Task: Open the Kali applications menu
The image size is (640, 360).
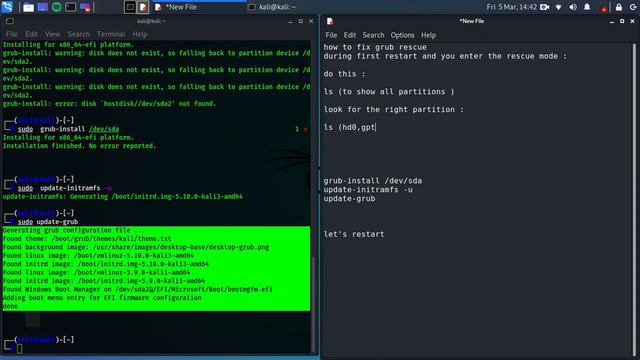Action: pos(7,7)
